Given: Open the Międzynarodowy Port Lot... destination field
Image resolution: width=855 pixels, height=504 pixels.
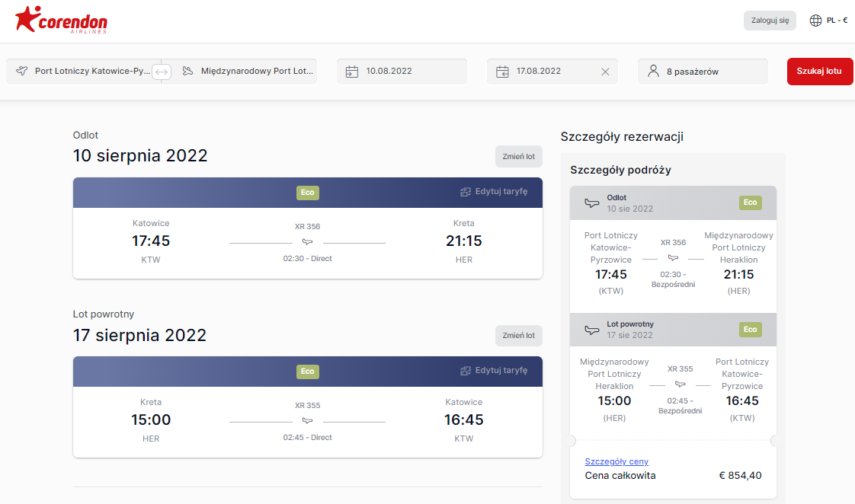Looking at the screenshot, I should click(240, 72).
